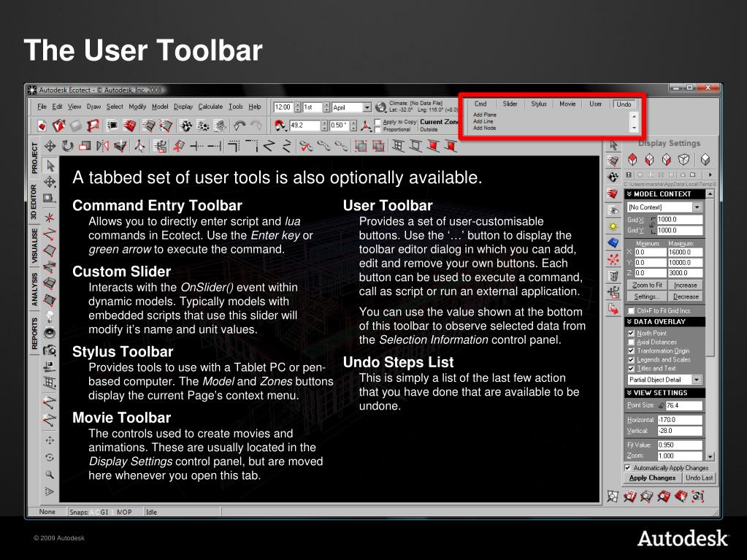
Task: Click the Apply Changes button
Action: pyautogui.click(x=652, y=478)
